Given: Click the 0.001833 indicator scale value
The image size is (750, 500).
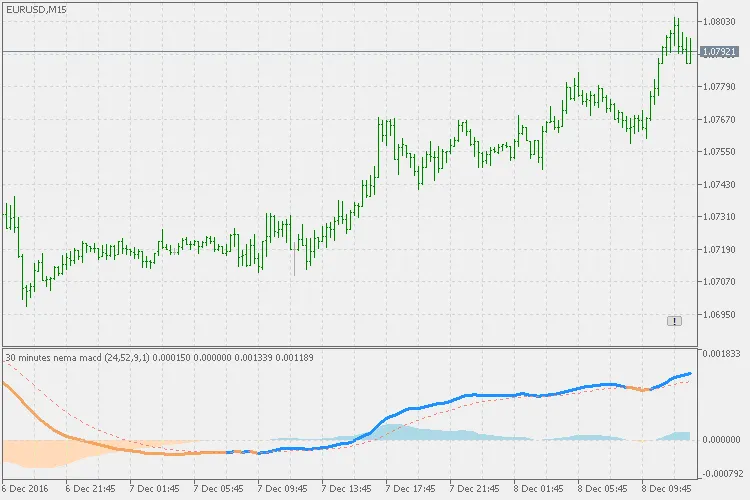Looking at the screenshot, I should pos(722,354).
